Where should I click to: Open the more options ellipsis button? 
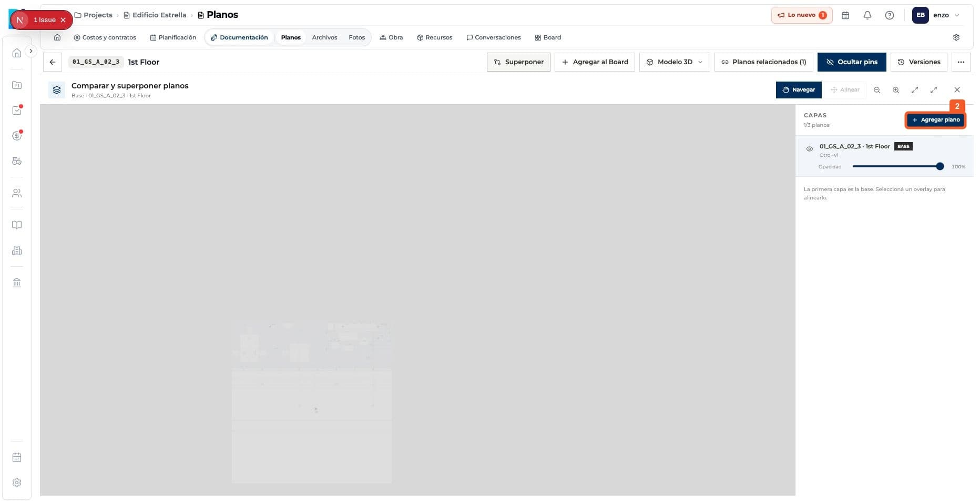click(961, 62)
